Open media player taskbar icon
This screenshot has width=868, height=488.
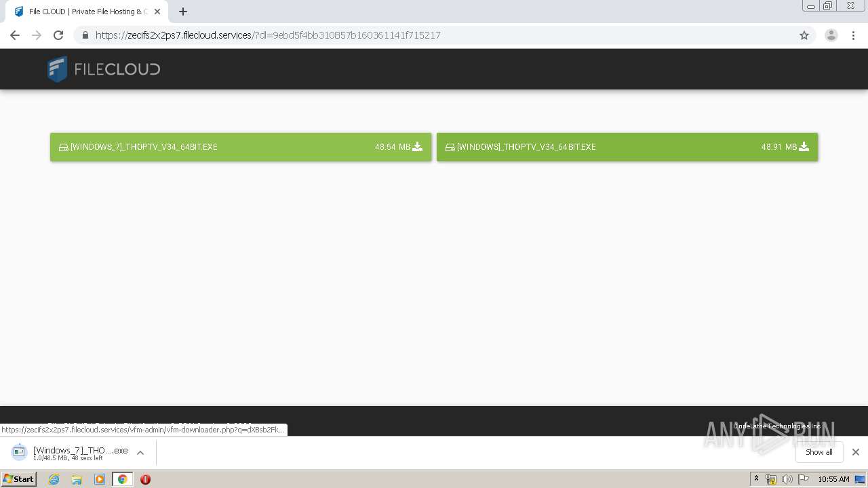pyautogui.click(x=100, y=479)
